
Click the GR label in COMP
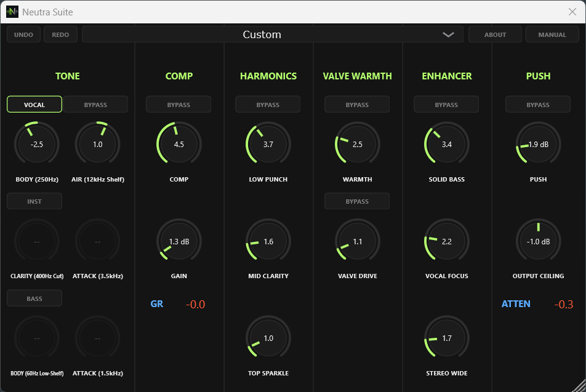pyautogui.click(x=156, y=304)
